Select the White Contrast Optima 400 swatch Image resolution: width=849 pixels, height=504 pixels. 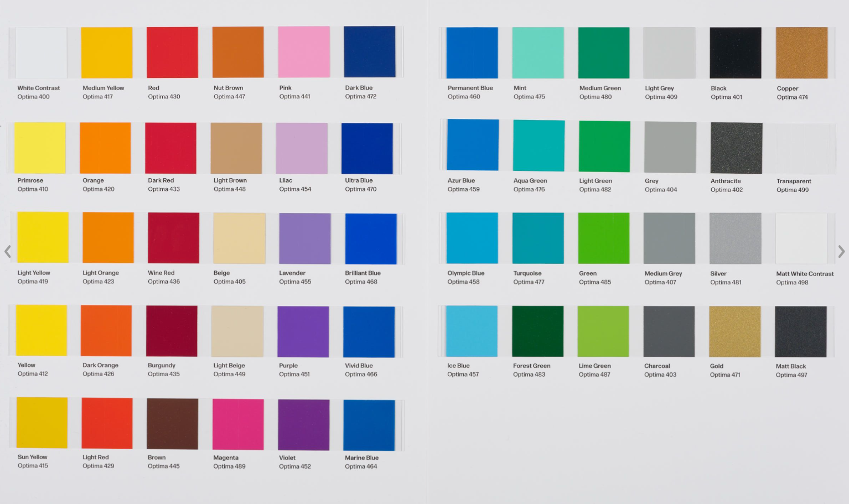(x=42, y=53)
